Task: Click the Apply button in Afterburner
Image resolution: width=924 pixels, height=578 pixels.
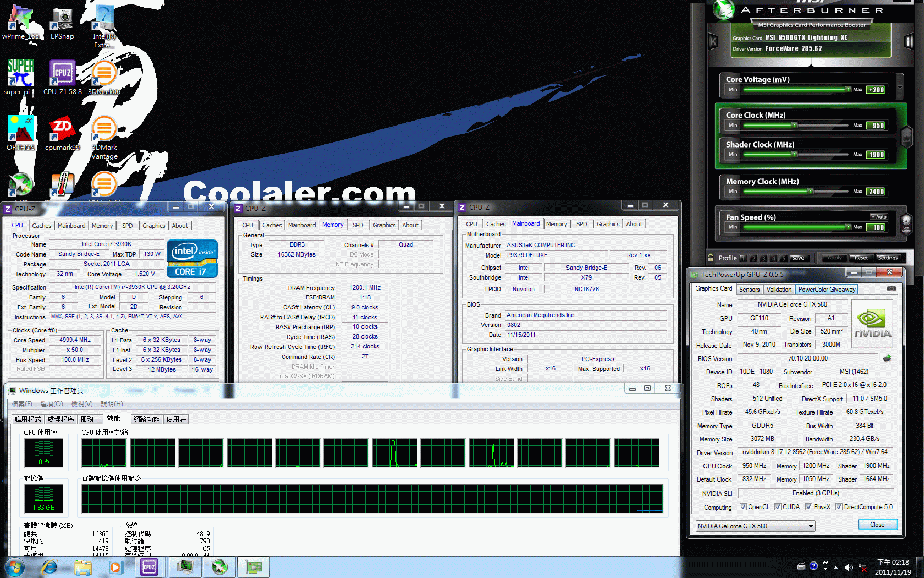Action: point(834,258)
